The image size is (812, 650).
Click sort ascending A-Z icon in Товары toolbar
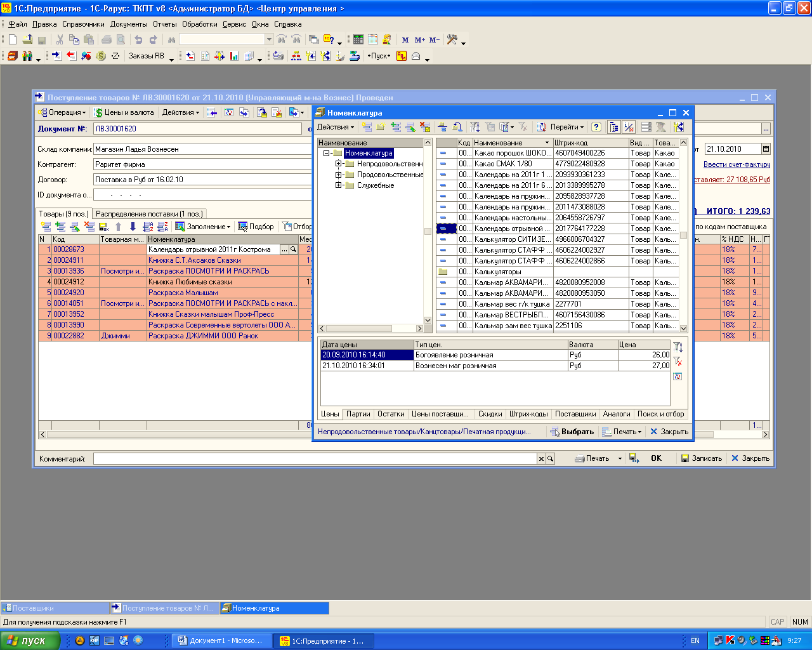[x=148, y=227]
